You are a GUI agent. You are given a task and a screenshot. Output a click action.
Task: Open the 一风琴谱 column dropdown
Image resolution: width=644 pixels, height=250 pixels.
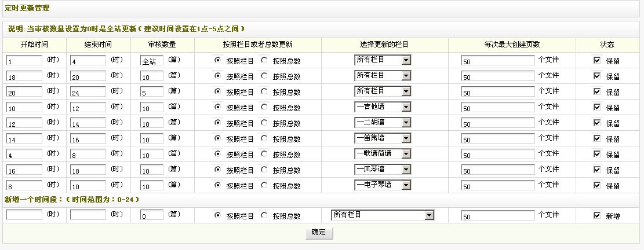coord(383,169)
